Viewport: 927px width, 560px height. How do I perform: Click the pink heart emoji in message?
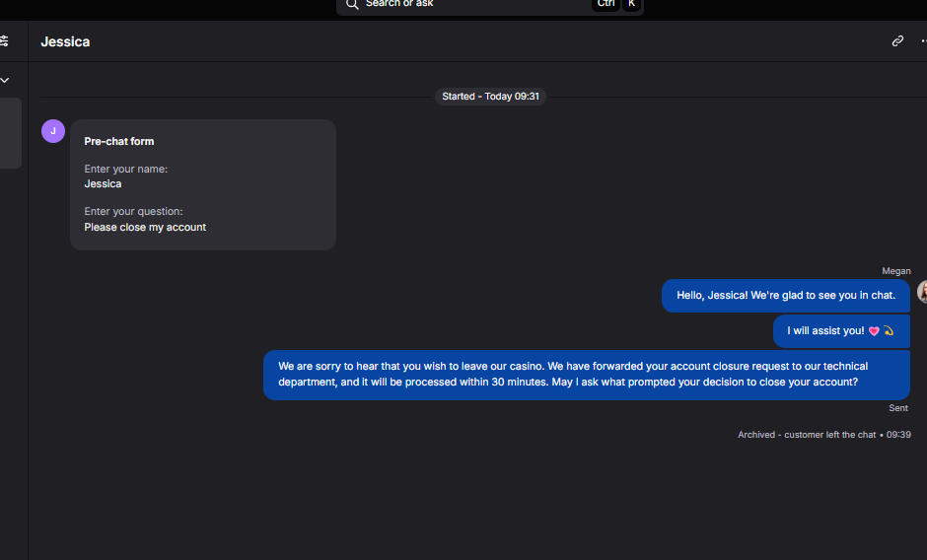point(874,331)
